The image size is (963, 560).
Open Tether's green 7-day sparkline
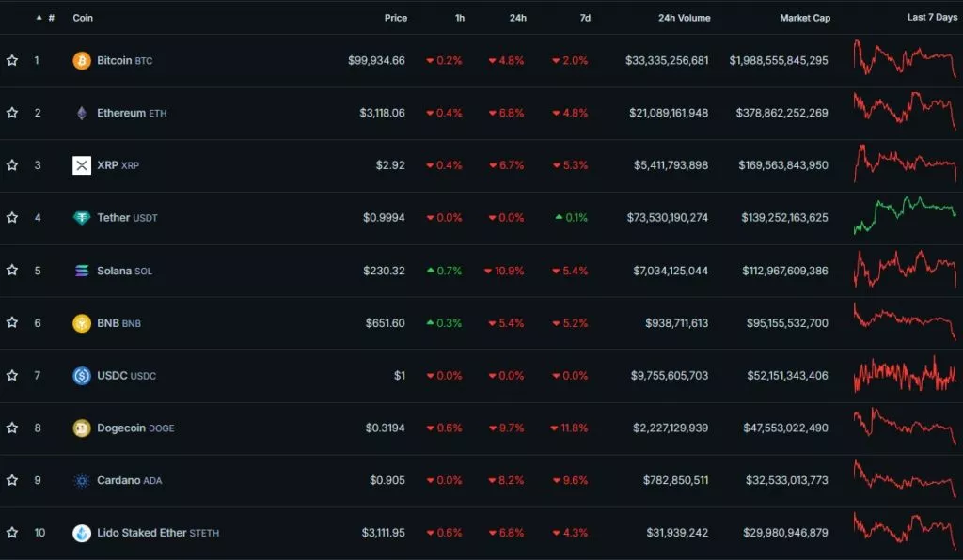(x=905, y=215)
